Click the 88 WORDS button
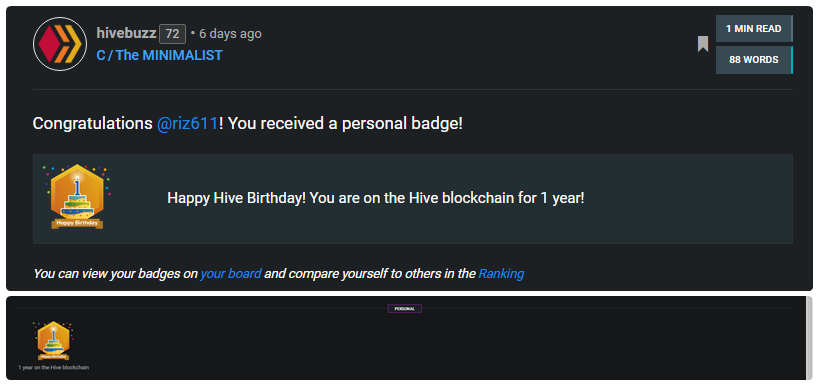Viewport: 819px width, 386px height. (x=754, y=60)
